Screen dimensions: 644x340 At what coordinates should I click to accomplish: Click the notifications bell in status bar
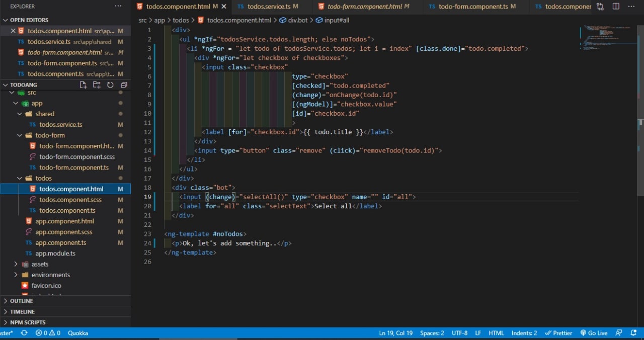click(632, 333)
